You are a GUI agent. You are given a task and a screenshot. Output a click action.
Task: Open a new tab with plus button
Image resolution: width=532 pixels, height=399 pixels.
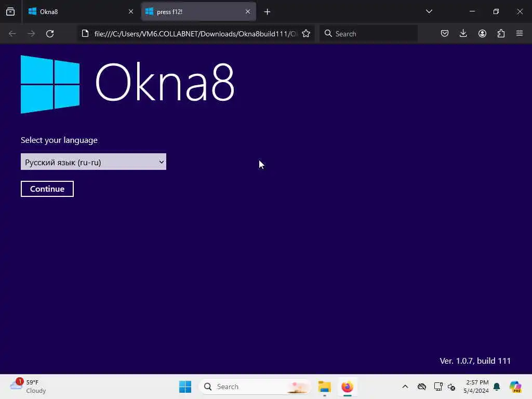tap(267, 12)
